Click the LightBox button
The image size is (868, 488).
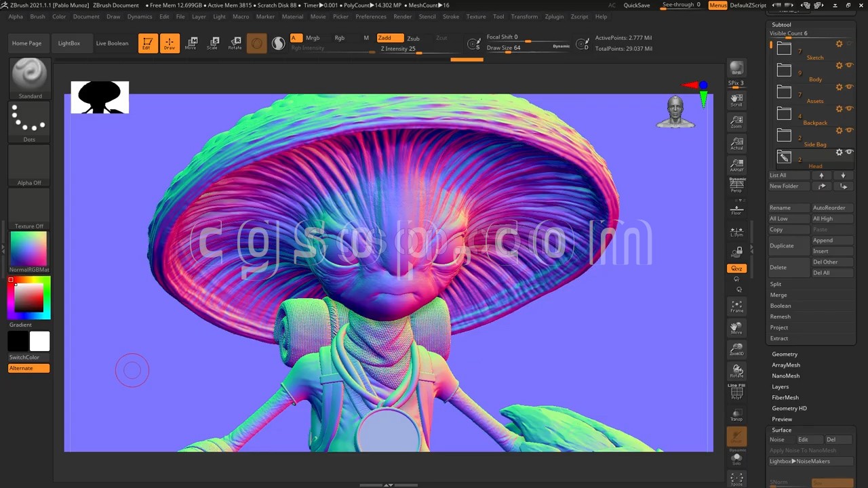(69, 43)
